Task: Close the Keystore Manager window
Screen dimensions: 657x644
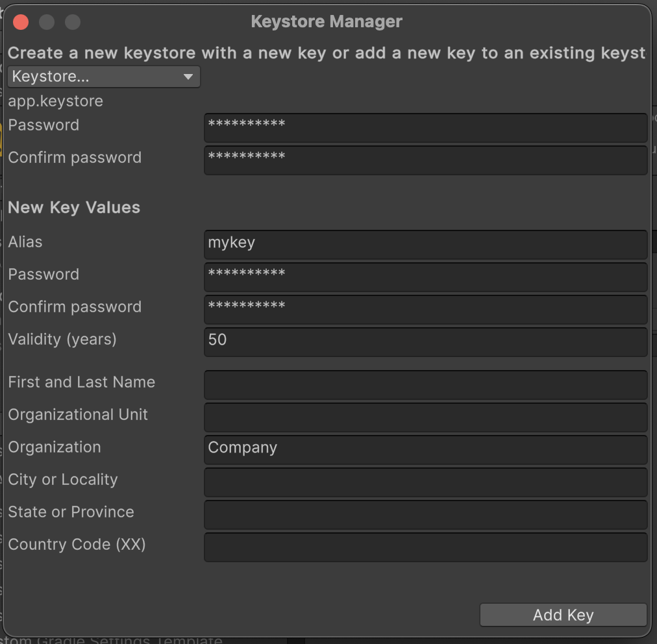Action: click(x=21, y=22)
